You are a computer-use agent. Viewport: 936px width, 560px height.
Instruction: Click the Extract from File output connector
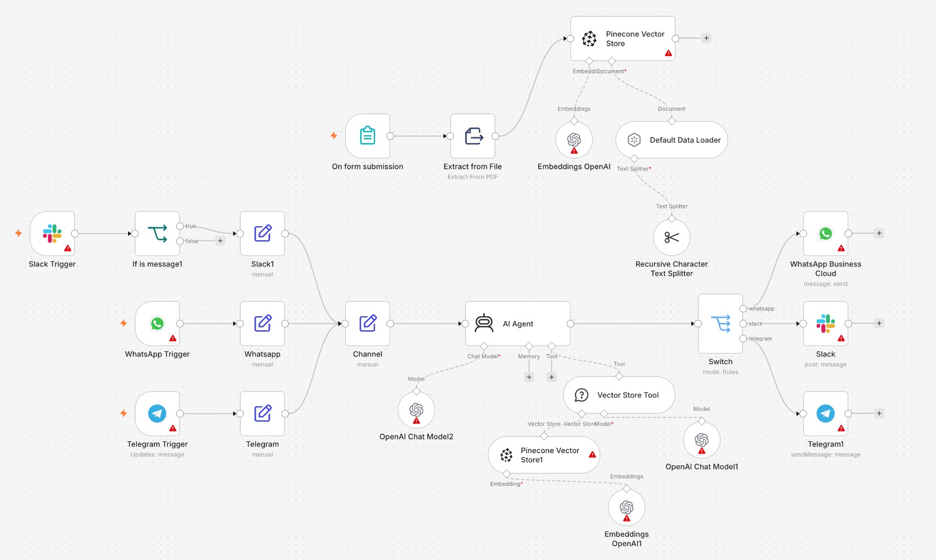pyautogui.click(x=495, y=136)
